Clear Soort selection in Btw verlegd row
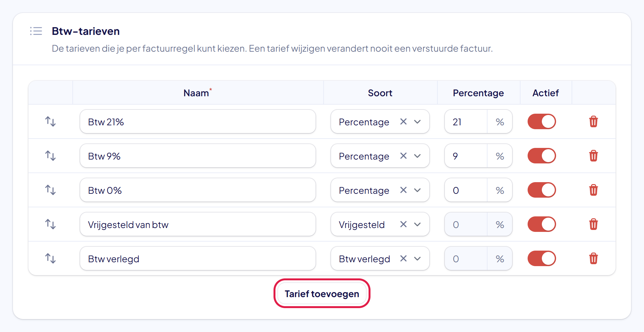Viewport: 644px width, 332px height. [403, 259]
